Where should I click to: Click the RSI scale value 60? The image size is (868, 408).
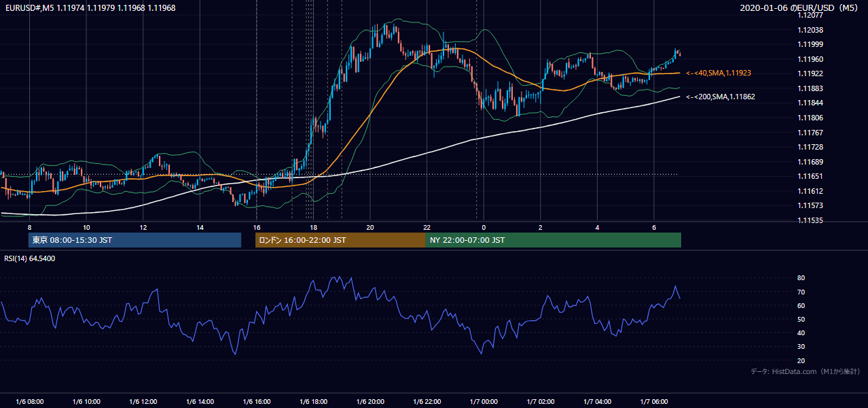point(801,305)
